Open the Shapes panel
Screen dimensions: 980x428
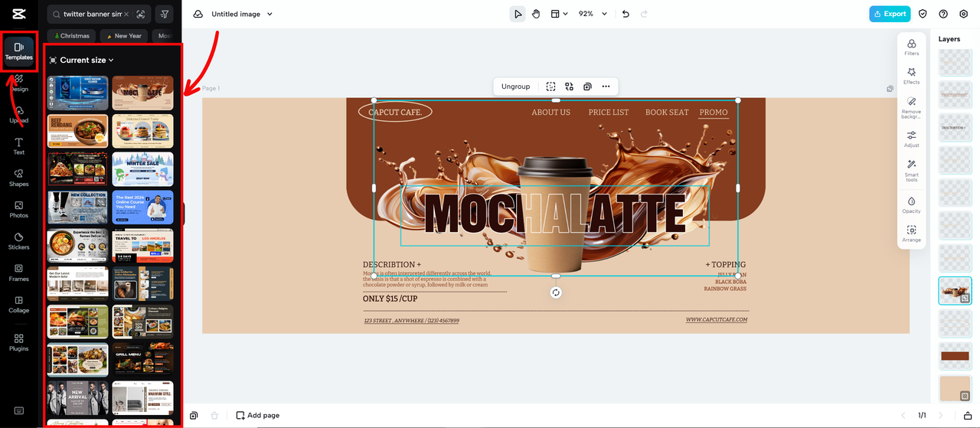tap(18, 178)
